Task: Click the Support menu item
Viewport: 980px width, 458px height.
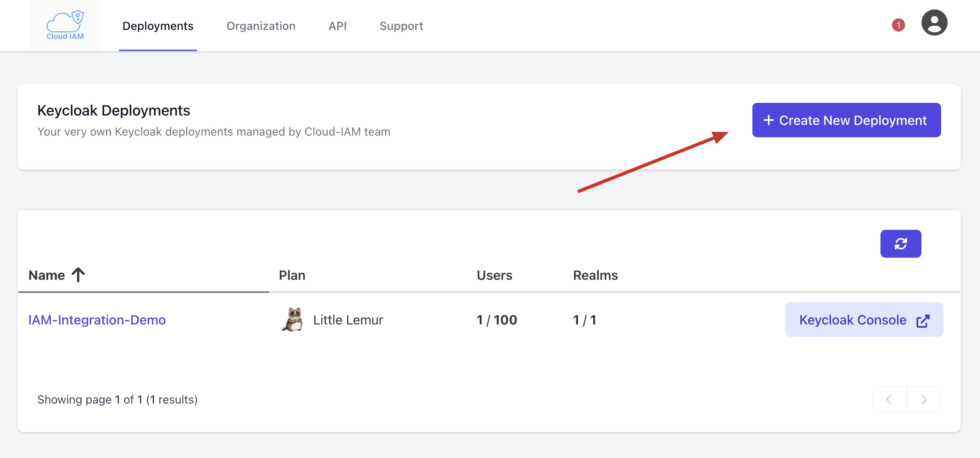Action: coord(401,25)
